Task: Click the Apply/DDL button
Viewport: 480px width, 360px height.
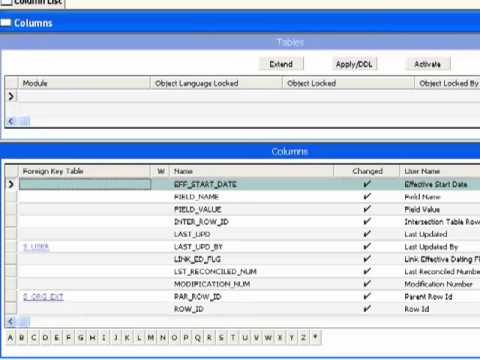Action: (x=354, y=64)
